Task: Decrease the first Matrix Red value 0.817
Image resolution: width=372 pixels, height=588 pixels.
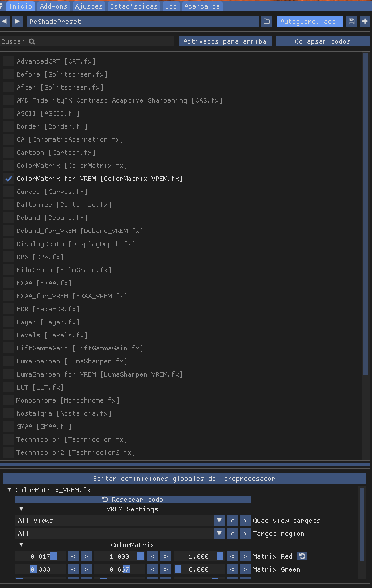Action: [x=73, y=556]
